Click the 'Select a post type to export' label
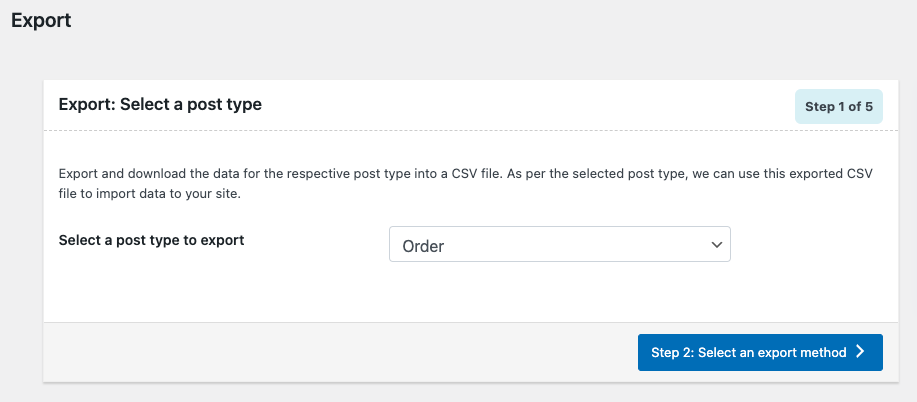Screen dimensions: 917x402 [151, 240]
